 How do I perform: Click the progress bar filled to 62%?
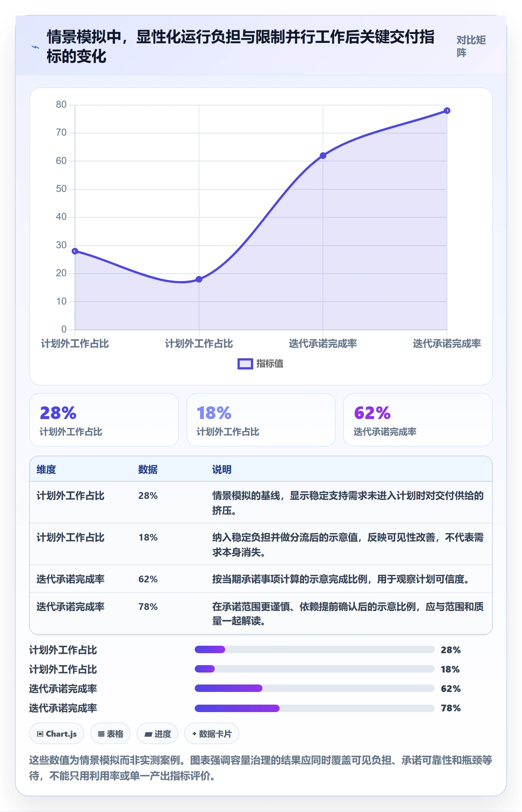(315, 689)
